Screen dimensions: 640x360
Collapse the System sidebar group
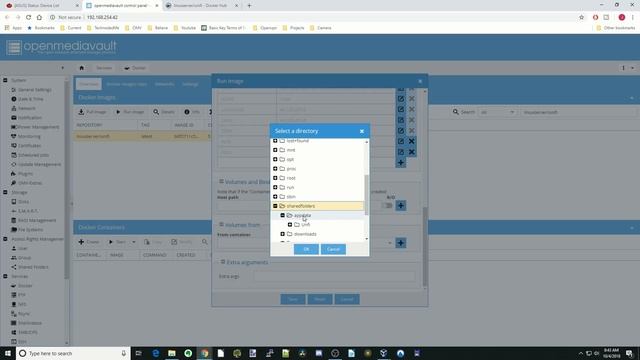point(5,80)
